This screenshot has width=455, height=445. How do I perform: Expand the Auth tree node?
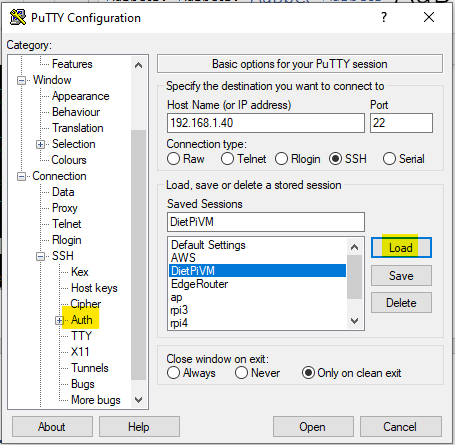click(59, 320)
